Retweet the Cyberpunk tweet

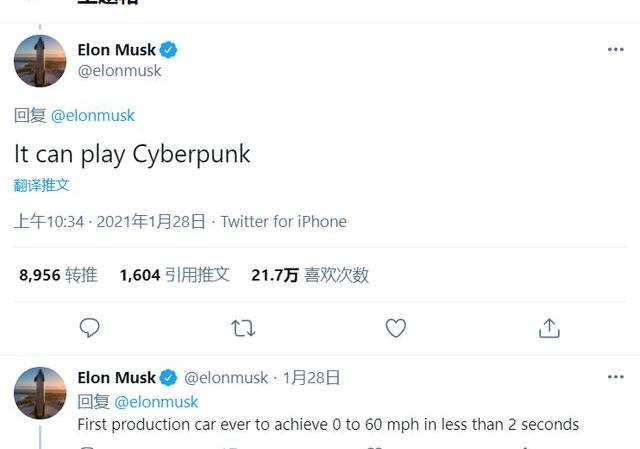[243, 328]
